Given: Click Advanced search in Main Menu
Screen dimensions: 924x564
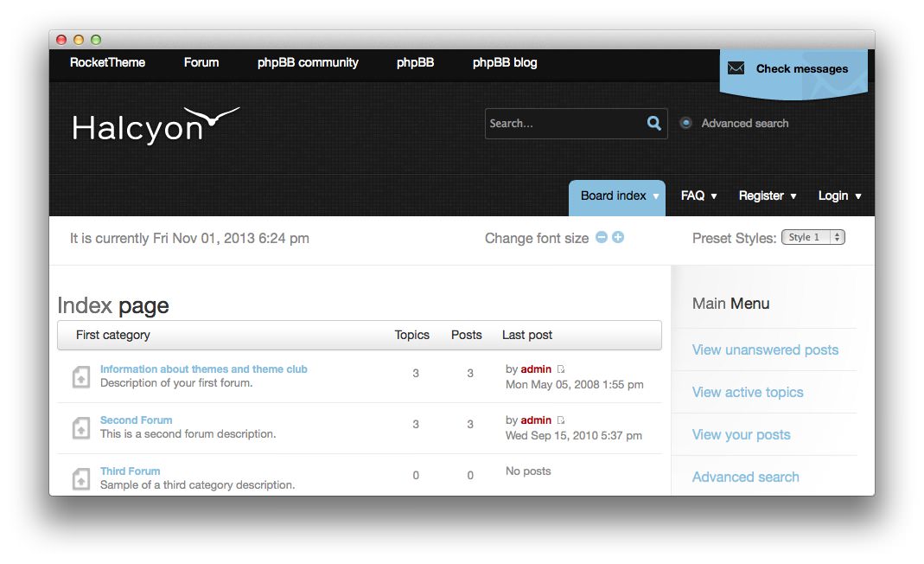Looking at the screenshot, I should click(x=745, y=477).
